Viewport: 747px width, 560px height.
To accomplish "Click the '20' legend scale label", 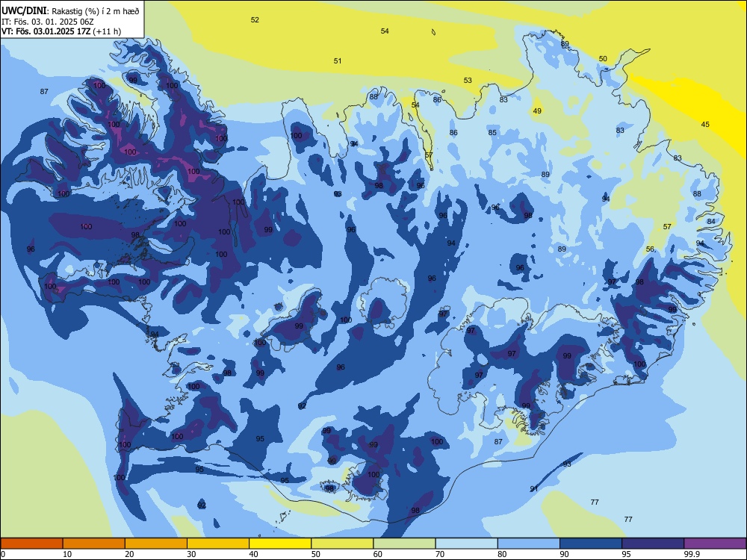I will point(129,554).
